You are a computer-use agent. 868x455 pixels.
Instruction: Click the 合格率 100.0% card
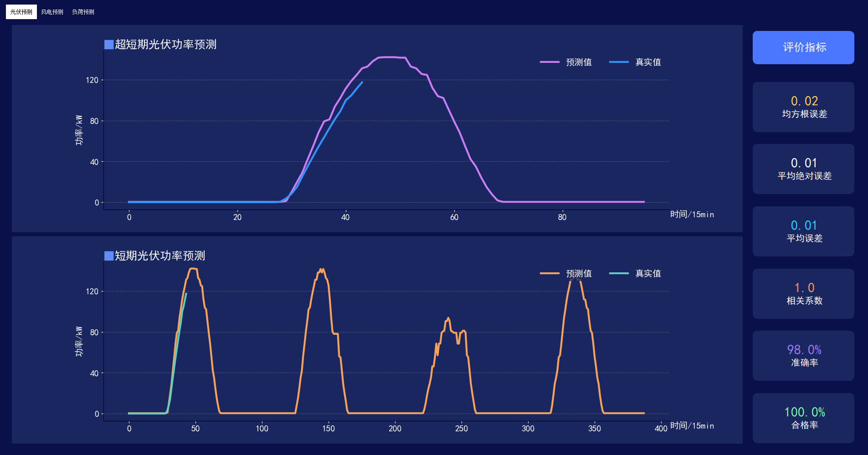803,418
